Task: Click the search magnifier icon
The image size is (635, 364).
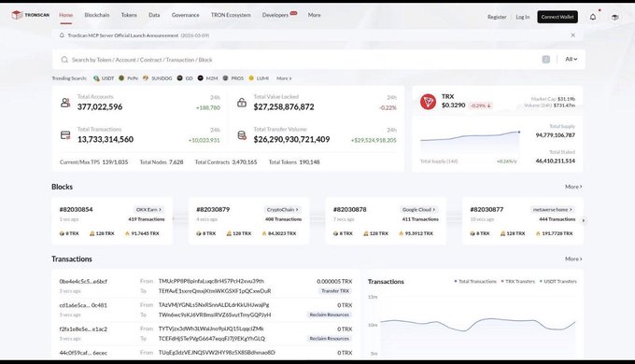Action: 64,60
